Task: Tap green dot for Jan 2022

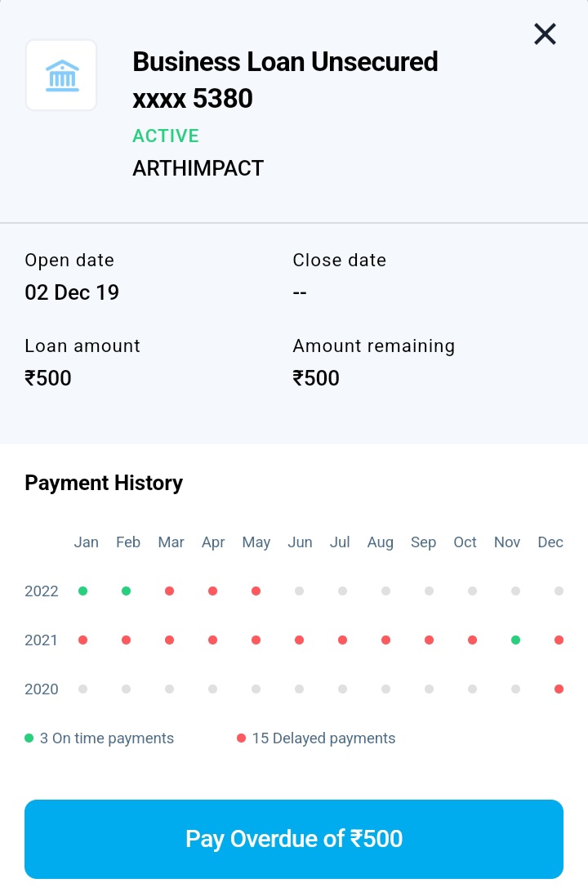Action: pos(82,591)
